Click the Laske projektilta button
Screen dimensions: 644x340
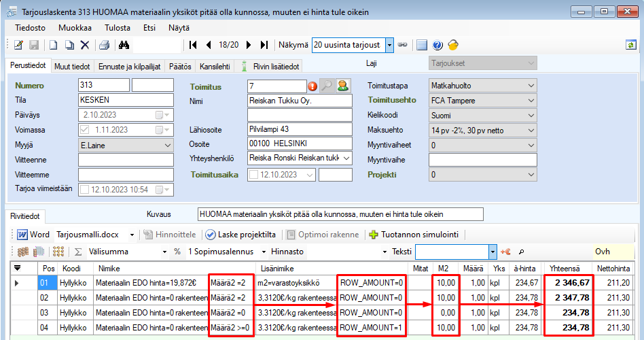point(240,235)
